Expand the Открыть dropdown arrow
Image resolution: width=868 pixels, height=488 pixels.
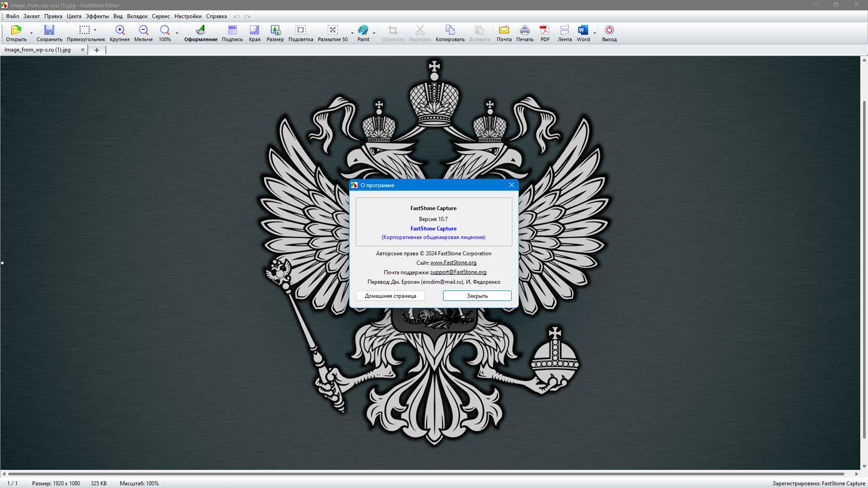(31, 33)
